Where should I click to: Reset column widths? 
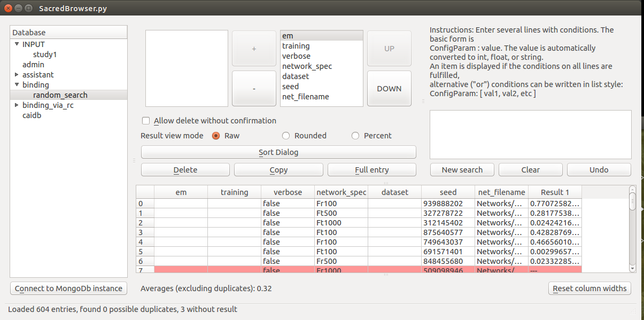click(589, 288)
